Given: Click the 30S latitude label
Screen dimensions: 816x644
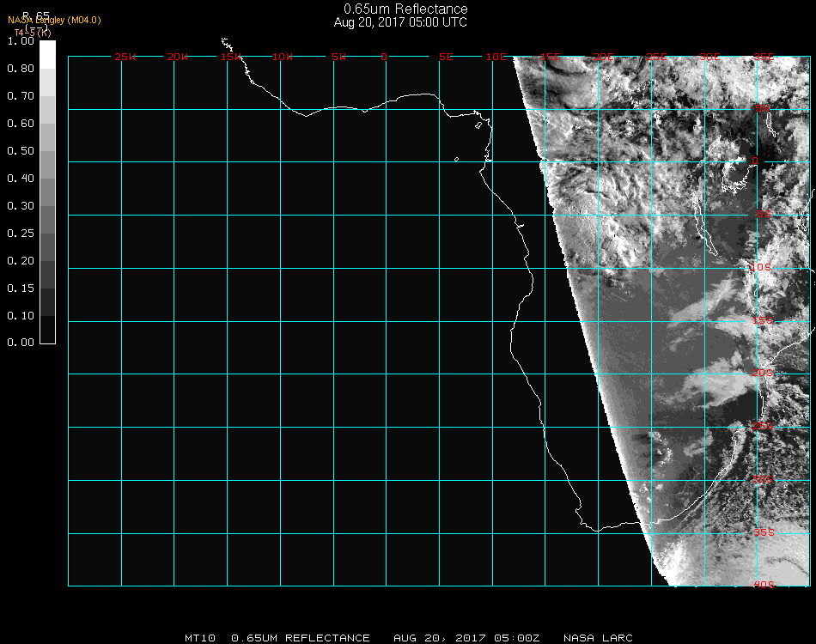Looking at the screenshot, I should tap(763, 479).
